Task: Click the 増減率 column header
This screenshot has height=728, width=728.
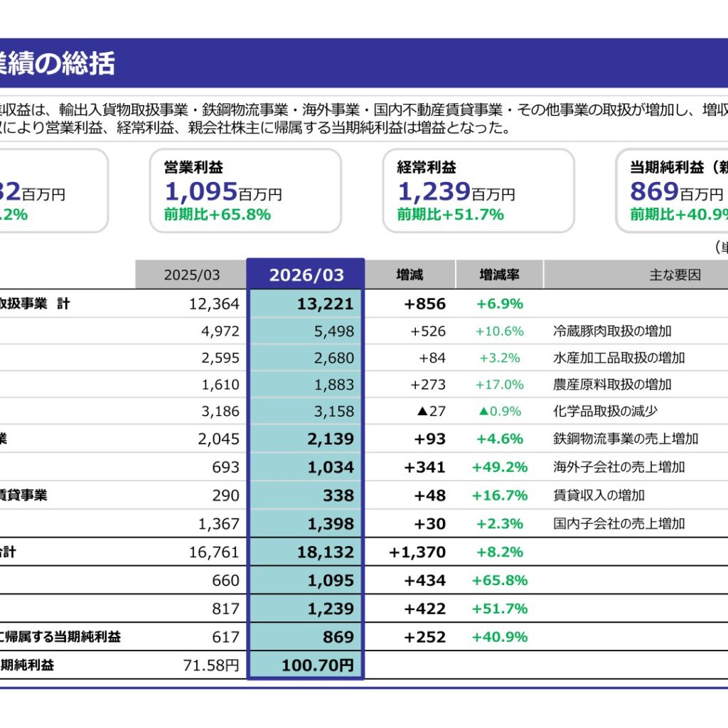Action: (499, 275)
